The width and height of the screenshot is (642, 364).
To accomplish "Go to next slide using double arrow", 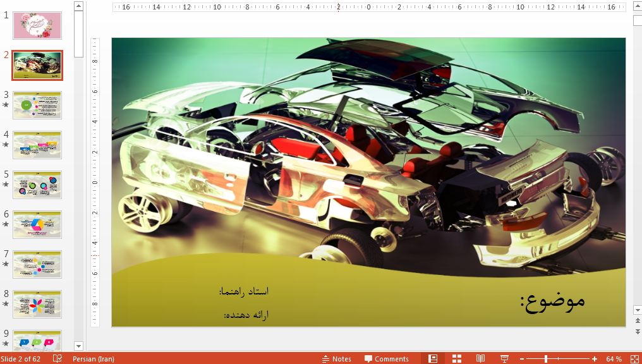I will [637, 331].
